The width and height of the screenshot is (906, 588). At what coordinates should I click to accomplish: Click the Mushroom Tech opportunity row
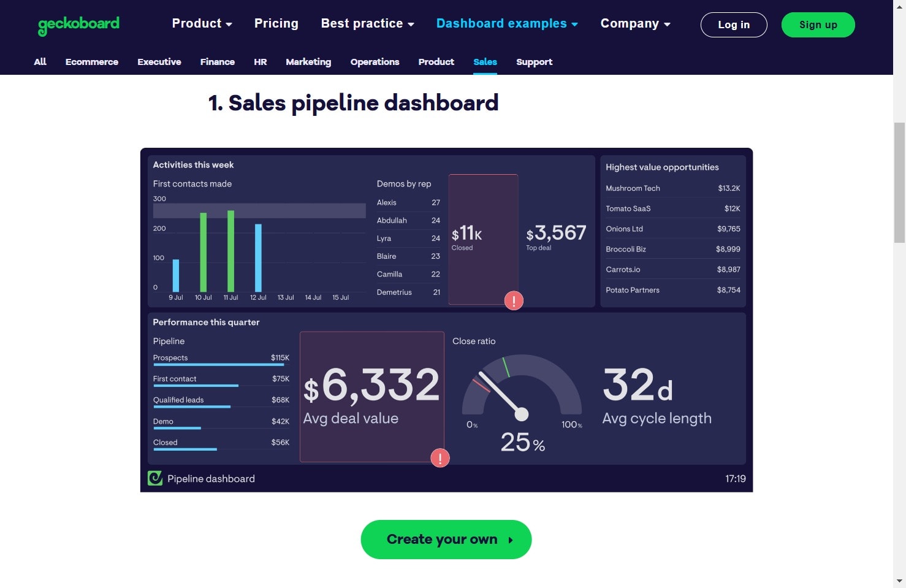pos(672,188)
